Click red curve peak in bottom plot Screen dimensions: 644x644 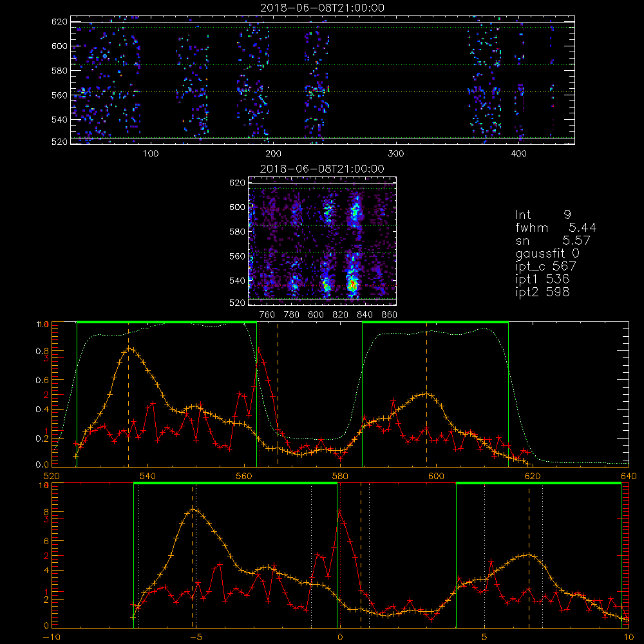pyautogui.click(x=339, y=511)
